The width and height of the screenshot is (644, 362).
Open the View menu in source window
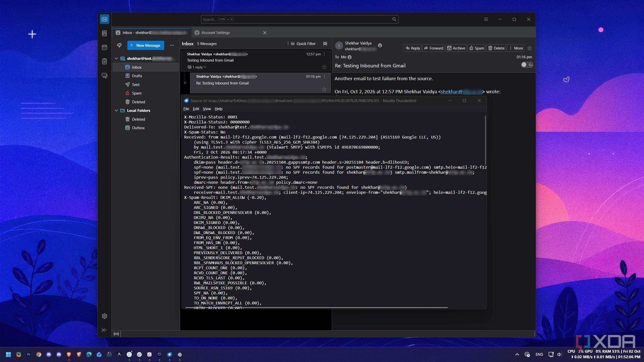pyautogui.click(x=207, y=109)
